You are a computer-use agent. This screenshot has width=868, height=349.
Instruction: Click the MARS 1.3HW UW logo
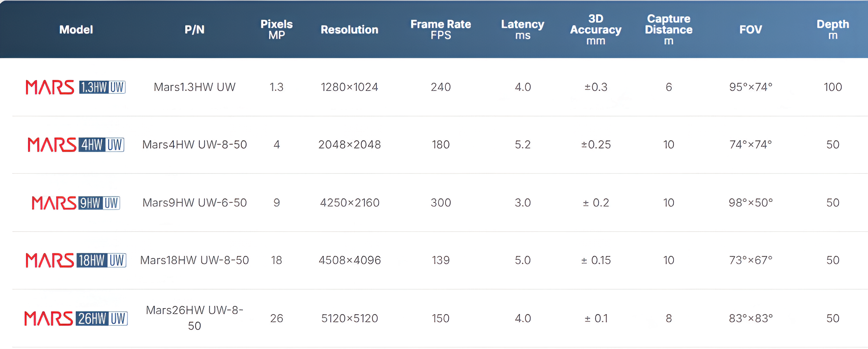tap(76, 87)
